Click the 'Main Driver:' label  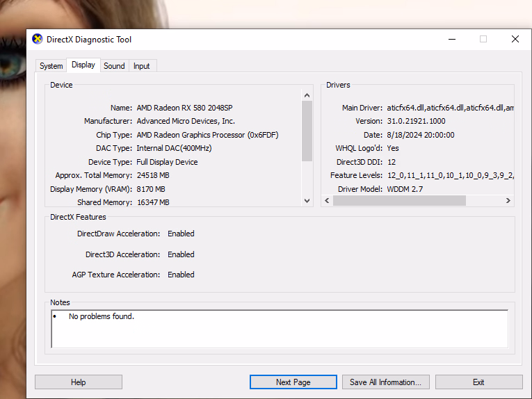click(362, 108)
